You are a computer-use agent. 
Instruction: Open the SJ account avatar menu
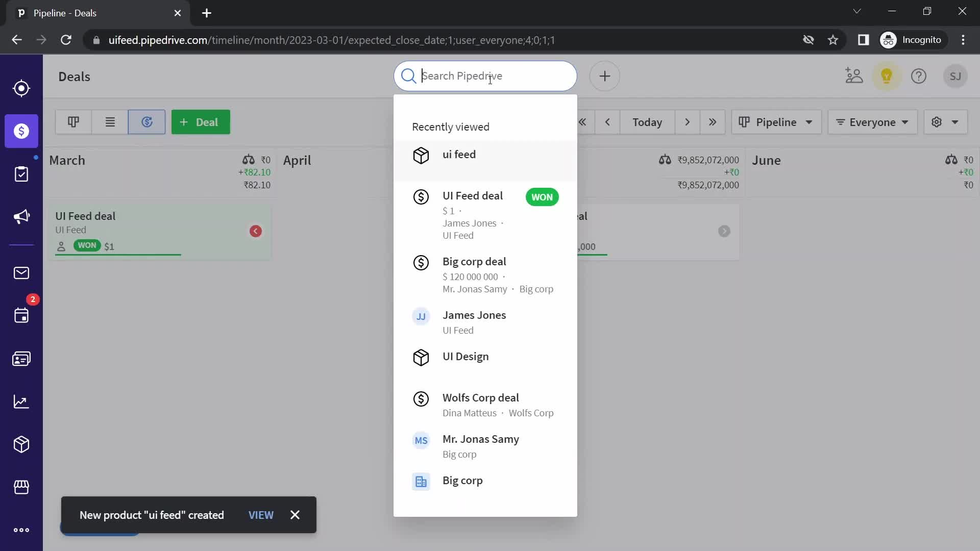tap(955, 76)
